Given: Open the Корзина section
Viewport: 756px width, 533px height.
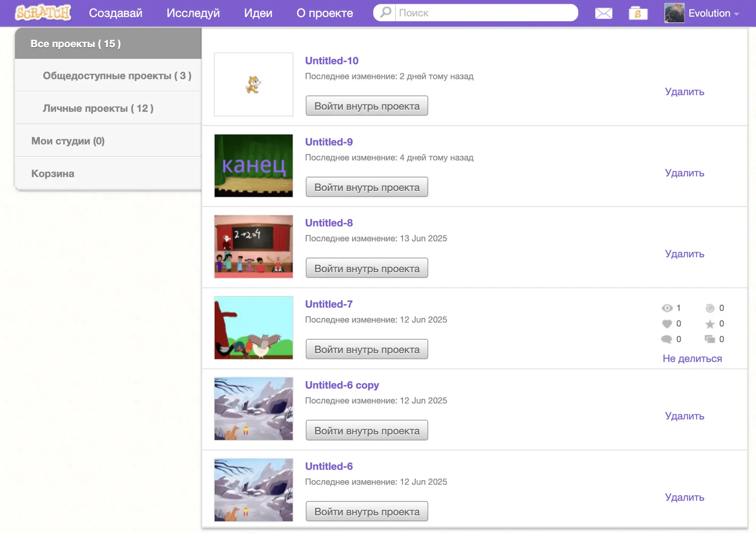Looking at the screenshot, I should pos(108,174).
